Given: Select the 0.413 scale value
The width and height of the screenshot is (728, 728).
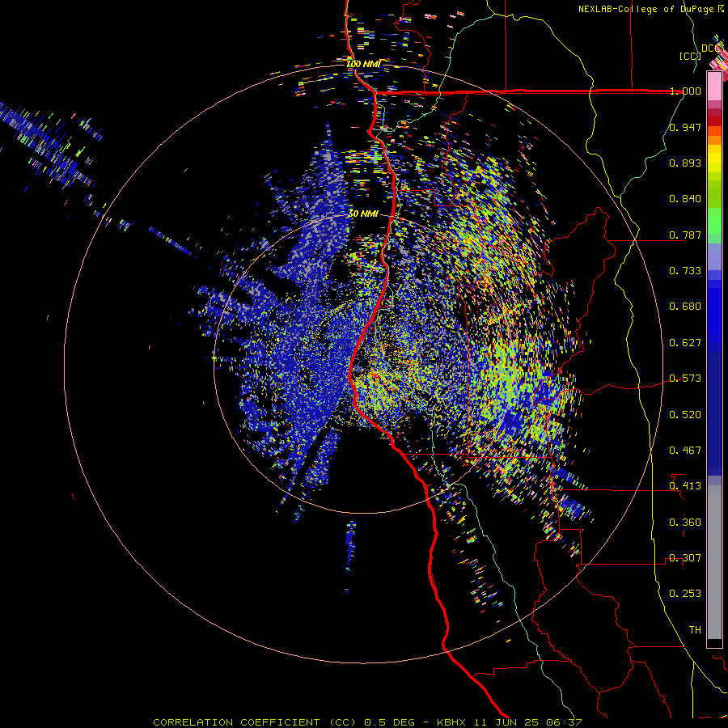Looking at the screenshot, I should [685, 486].
